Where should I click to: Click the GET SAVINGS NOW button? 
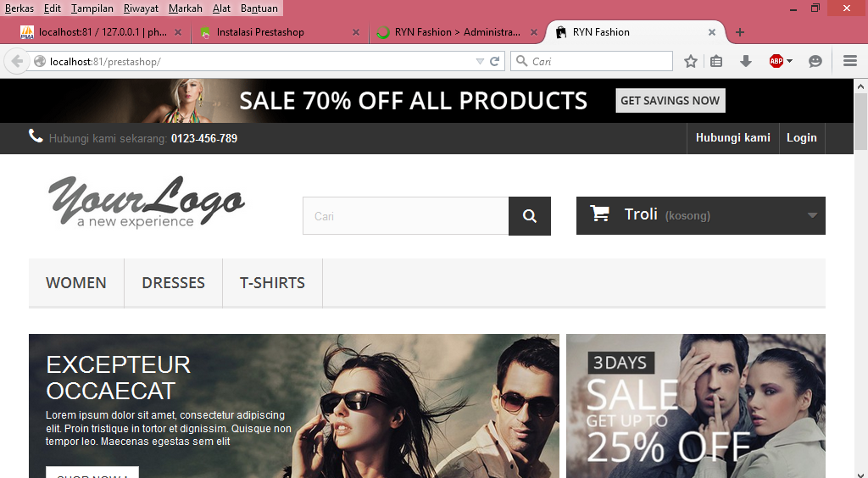670,101
